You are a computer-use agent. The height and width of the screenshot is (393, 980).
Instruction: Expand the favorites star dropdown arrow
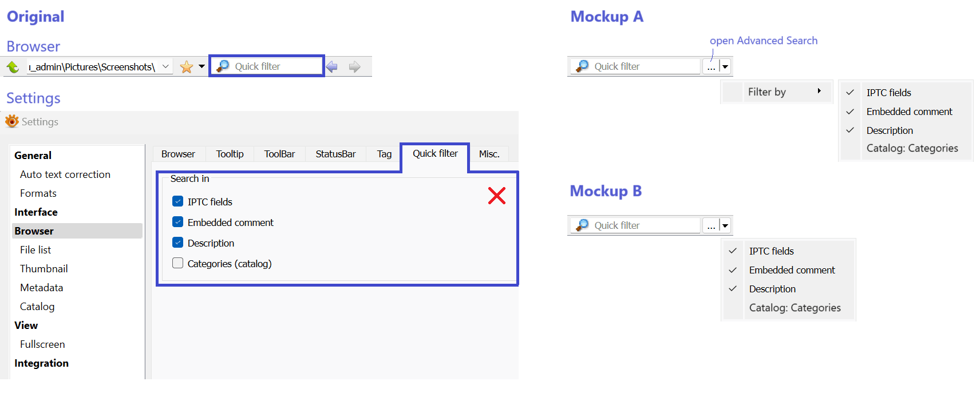coord(201,66)
